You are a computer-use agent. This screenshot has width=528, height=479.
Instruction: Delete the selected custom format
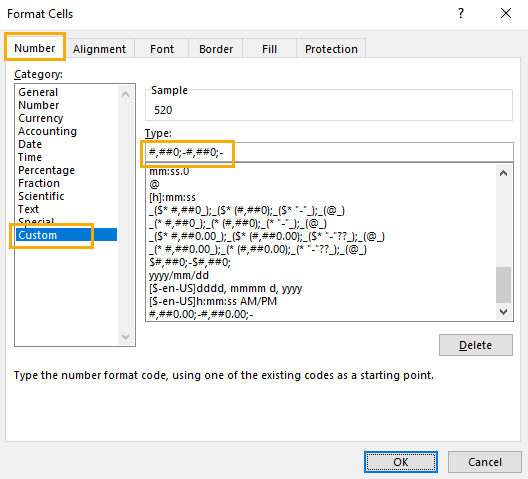click(x=475, y=345)
